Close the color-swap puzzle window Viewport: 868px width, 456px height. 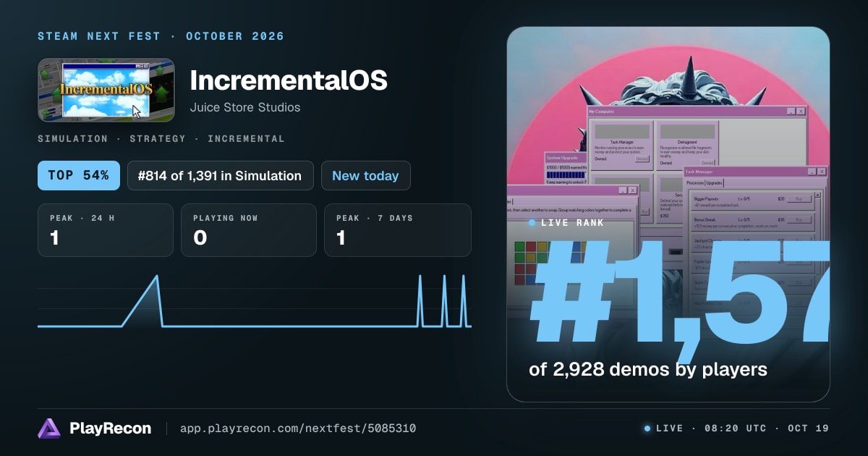coord(633,190)
